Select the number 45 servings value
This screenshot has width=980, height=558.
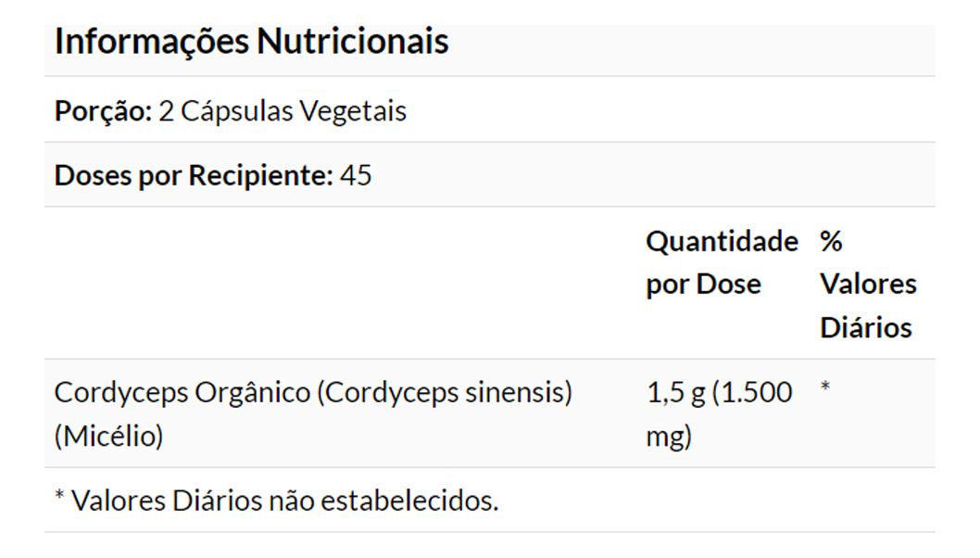(356, 175)
